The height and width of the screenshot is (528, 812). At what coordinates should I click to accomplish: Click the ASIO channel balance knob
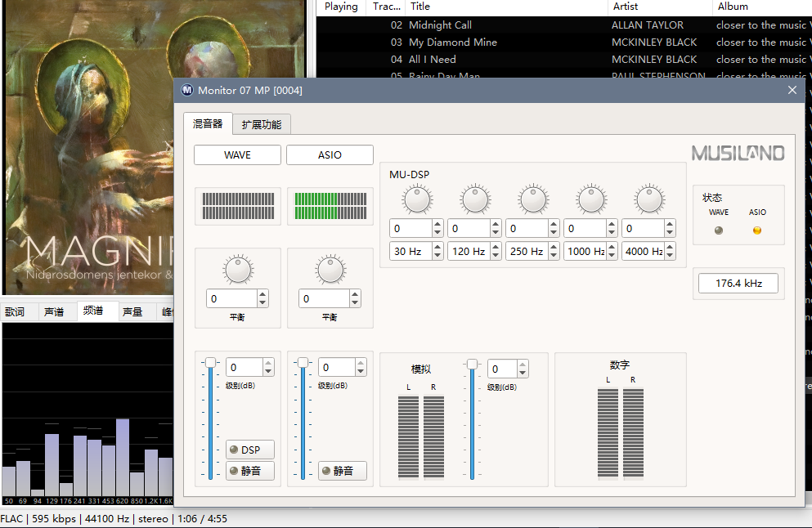[x=330, y=270]
